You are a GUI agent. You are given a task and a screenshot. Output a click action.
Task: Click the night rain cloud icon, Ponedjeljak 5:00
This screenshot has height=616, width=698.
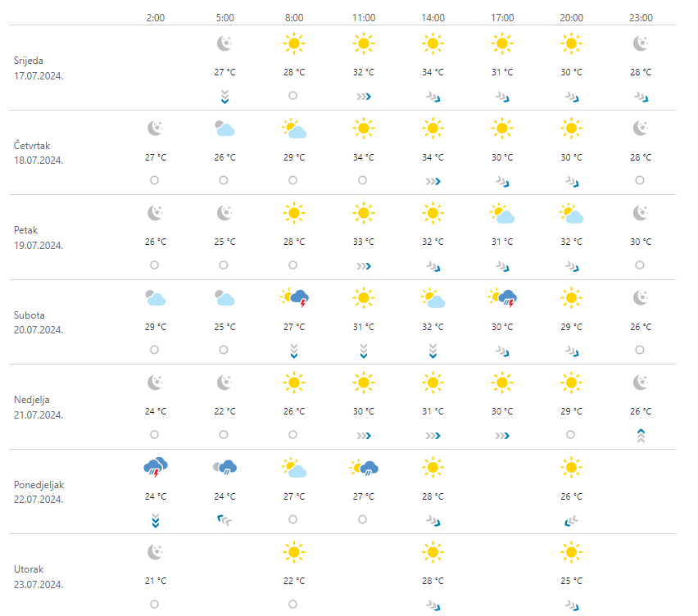[x=224, y=468]
